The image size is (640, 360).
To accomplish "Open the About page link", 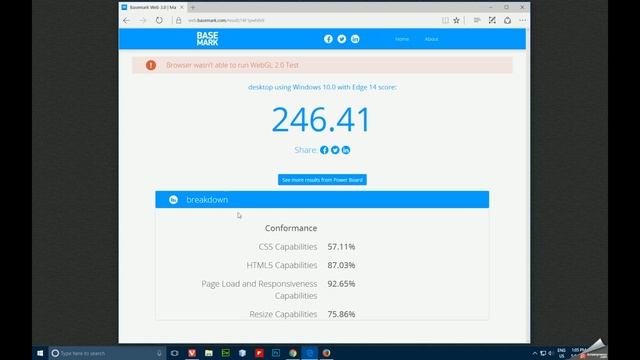I will click(431, 39).
